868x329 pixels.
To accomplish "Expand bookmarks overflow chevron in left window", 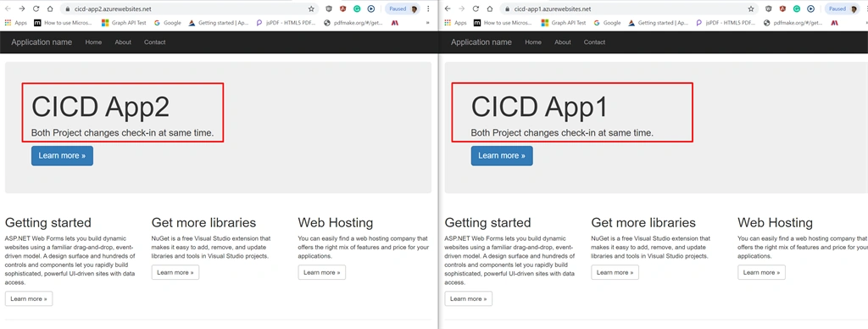I will 427,23.
